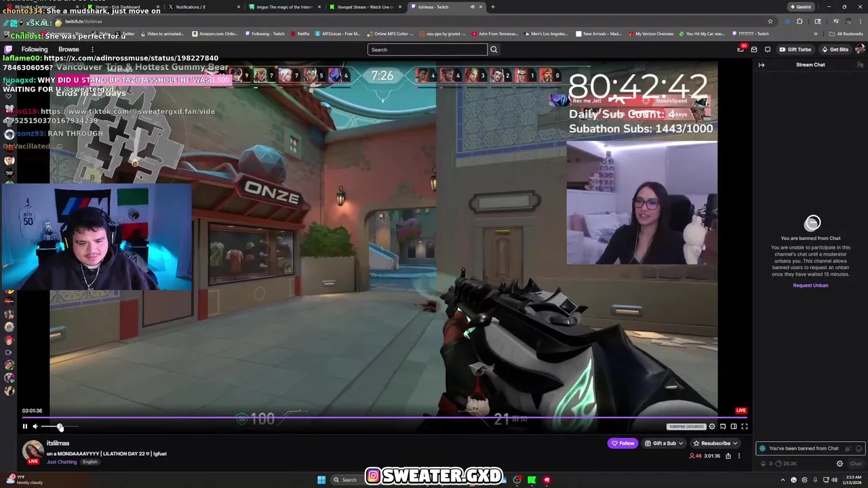Viewport: 868px width, 488px height.
Task: View channel points balance 25.3K
Action: pos(787,464)
